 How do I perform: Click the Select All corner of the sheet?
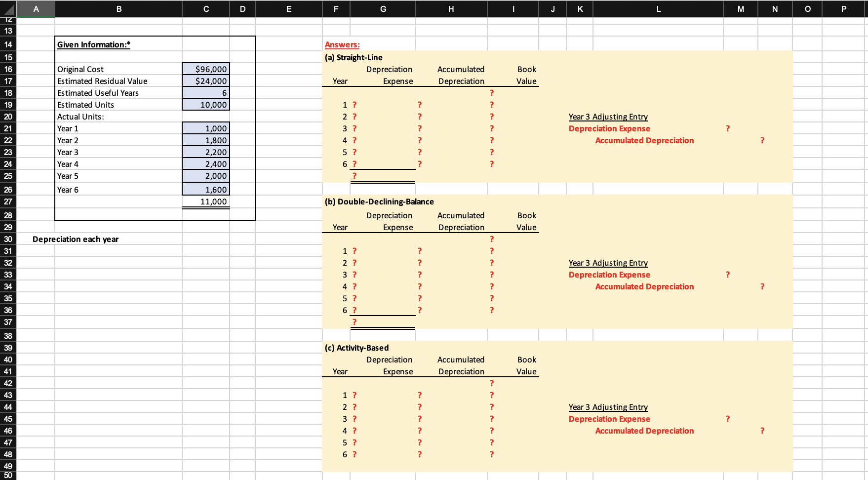(x=8, y=8)
